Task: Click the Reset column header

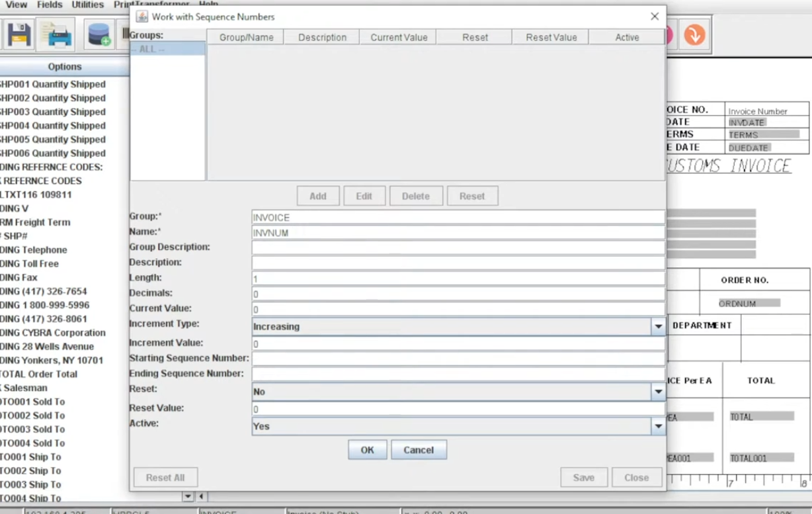Action: (475, 37)
